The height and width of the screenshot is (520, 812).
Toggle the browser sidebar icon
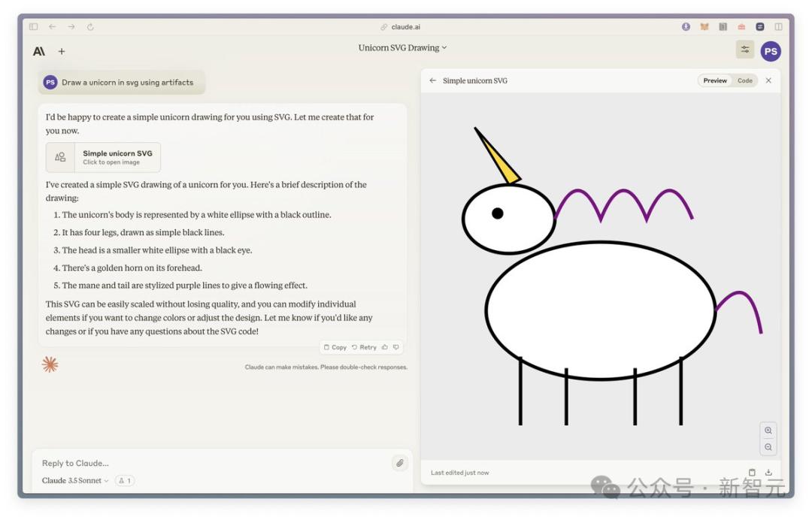[x=34, y=26]
